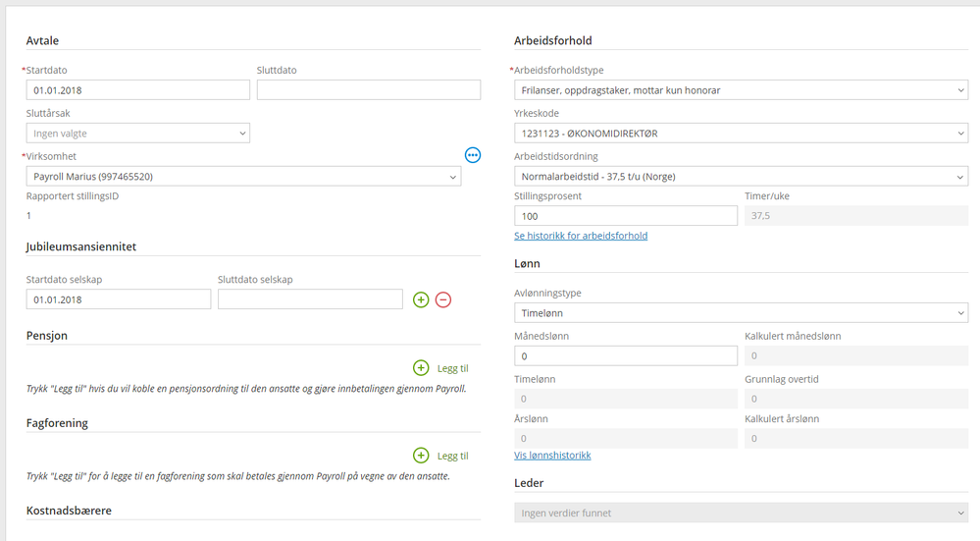Add a Jubileumsansiennitet row with green plus
The image size is (980, 541).
(421, 299)
